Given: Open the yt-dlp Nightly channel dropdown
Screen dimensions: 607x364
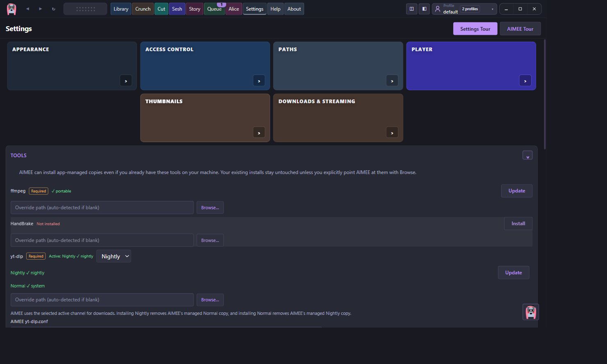Looking at the screenshot, I should (114, 256).
